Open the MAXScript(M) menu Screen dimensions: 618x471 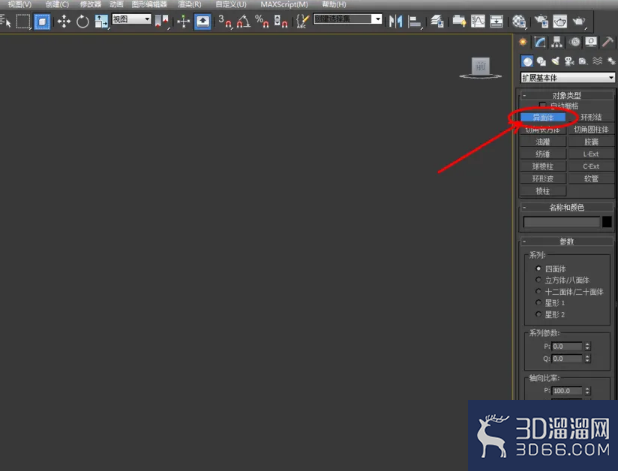pyautogui.click(x=284, y=4)
